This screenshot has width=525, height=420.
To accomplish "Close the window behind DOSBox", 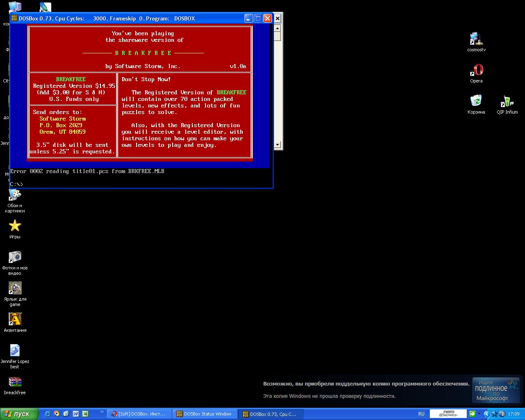I will point(278,18).
